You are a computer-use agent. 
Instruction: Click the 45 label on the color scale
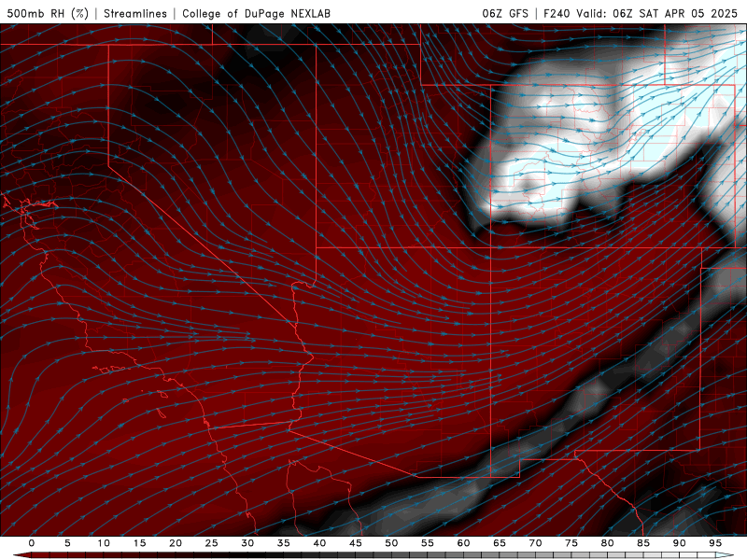[356, 543]
